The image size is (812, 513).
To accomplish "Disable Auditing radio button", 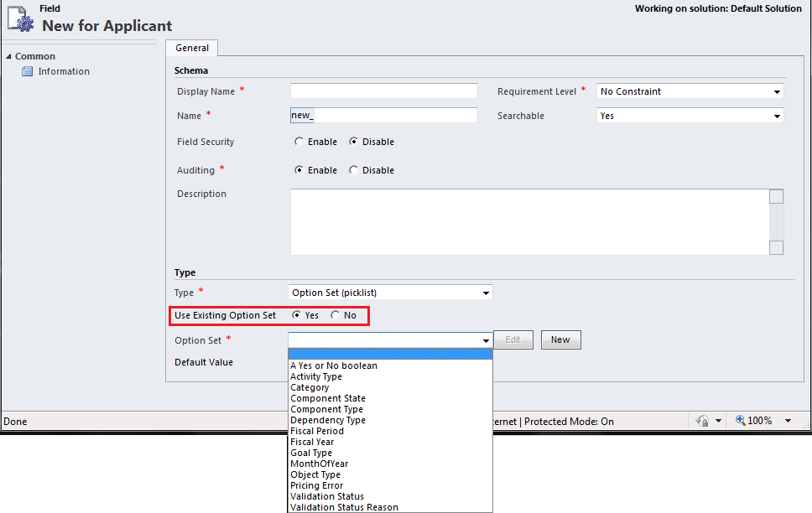I will [x=353, y=170].
